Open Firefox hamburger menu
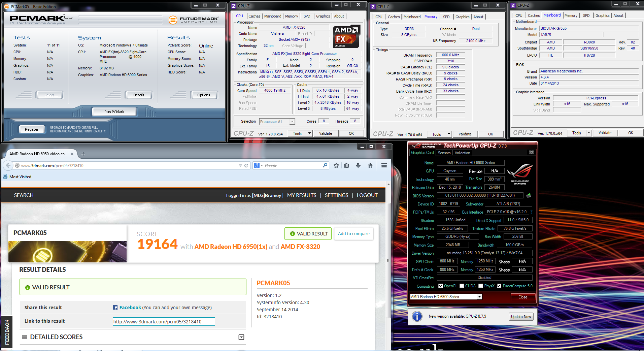This screenshot has height=351, width=644. [384, 165]
